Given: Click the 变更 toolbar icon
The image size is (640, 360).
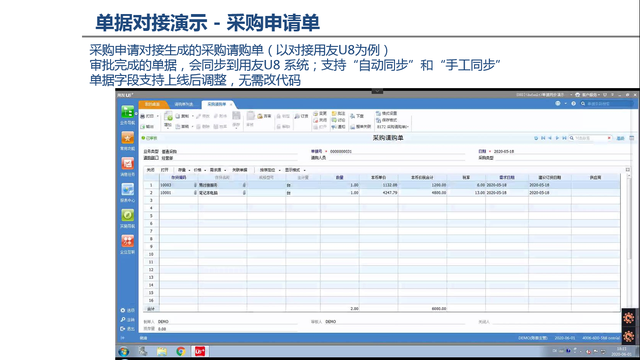Looking at the screenshot, I should [x=316, y=113].
